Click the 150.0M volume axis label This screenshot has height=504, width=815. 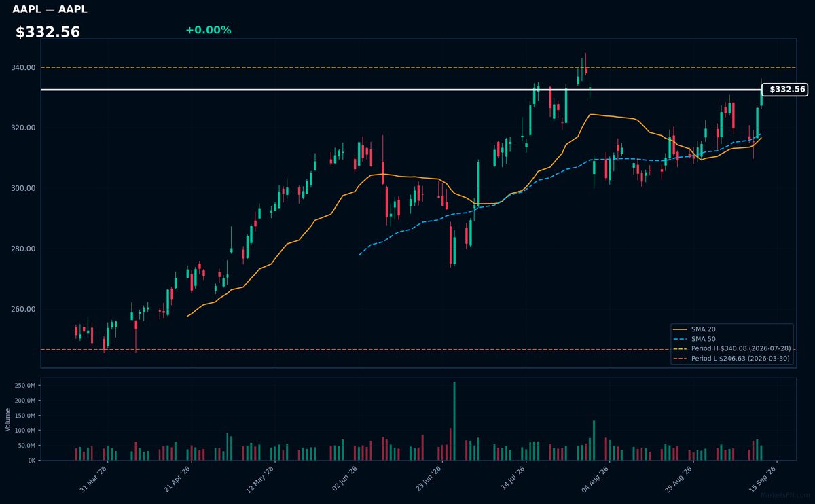pos(24,416)
